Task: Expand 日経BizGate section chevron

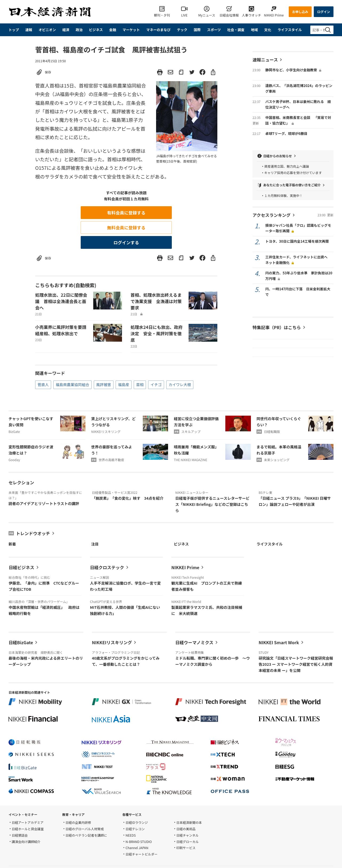Action: pos(36,643)
